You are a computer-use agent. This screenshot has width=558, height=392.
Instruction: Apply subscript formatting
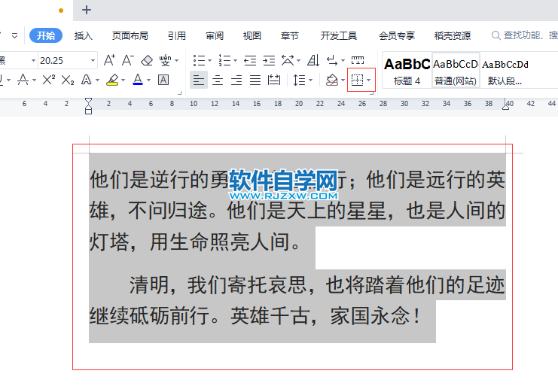[x=68, y=80]
